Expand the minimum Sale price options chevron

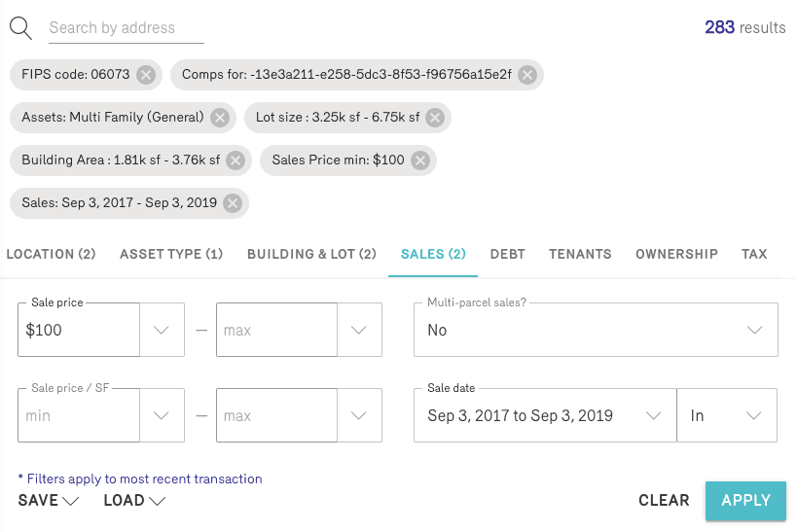[x=163, y=330]
